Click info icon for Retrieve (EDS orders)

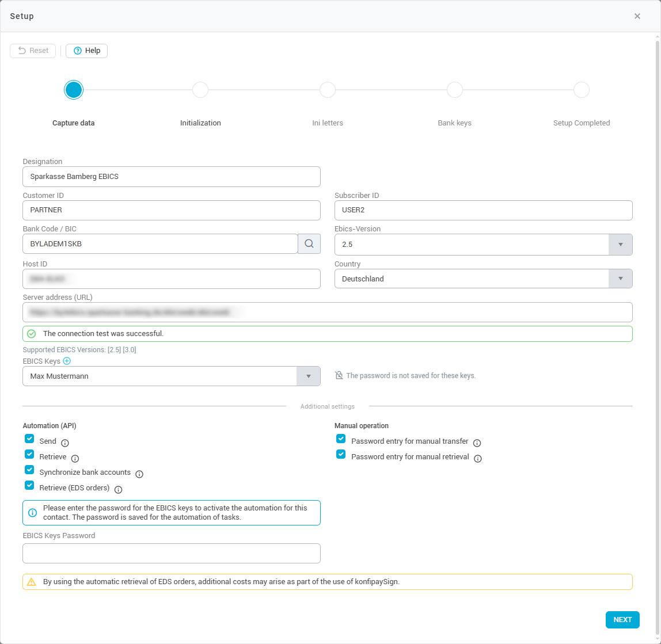tap(118, 489)
